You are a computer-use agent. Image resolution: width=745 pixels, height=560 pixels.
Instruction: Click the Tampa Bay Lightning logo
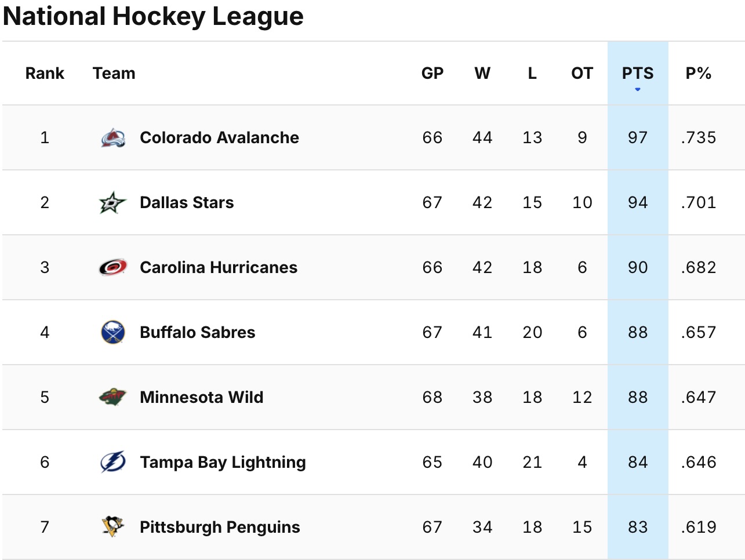pyautogui.click(x=112, y=462)
